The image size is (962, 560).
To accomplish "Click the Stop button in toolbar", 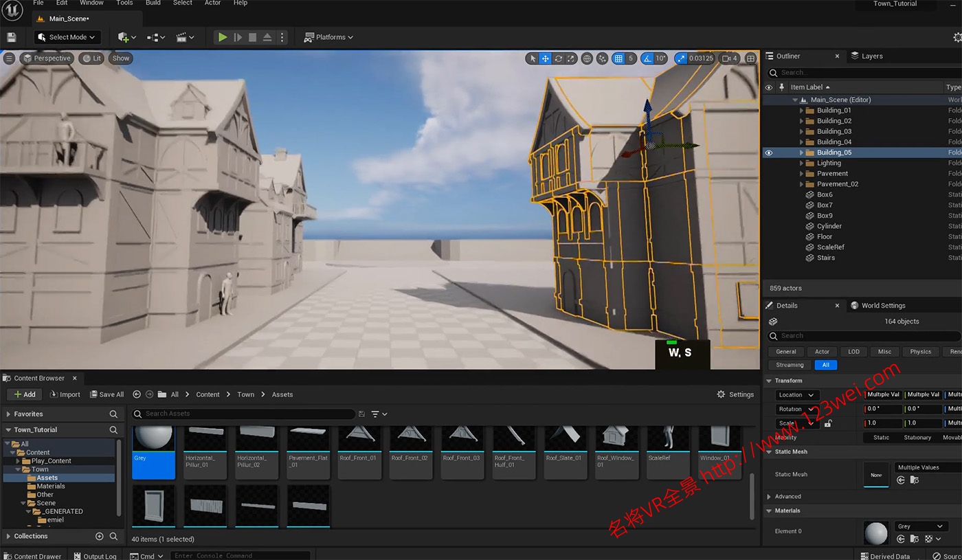I will pos(252,37).
